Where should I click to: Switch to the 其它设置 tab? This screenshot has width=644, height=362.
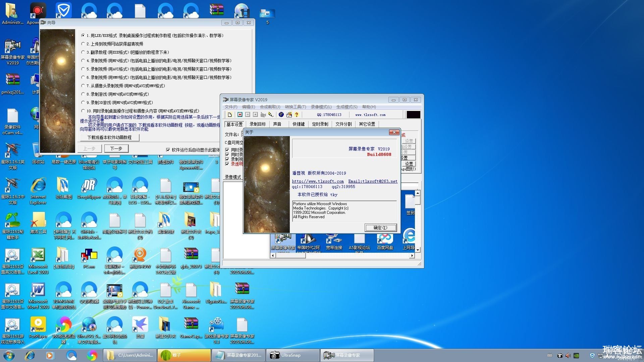click(367, 124)
